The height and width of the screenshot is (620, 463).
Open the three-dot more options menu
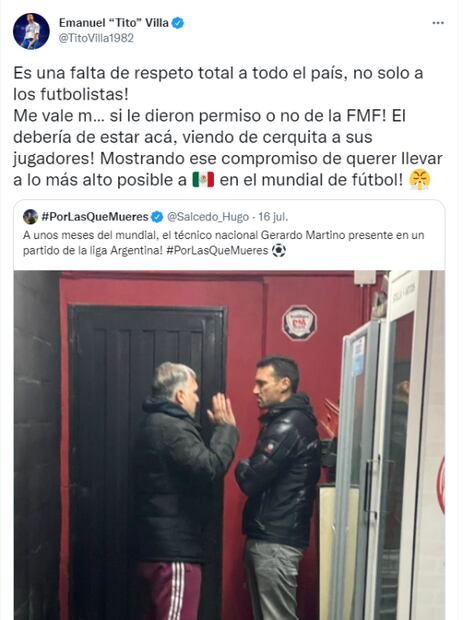(x=438, y=23)
